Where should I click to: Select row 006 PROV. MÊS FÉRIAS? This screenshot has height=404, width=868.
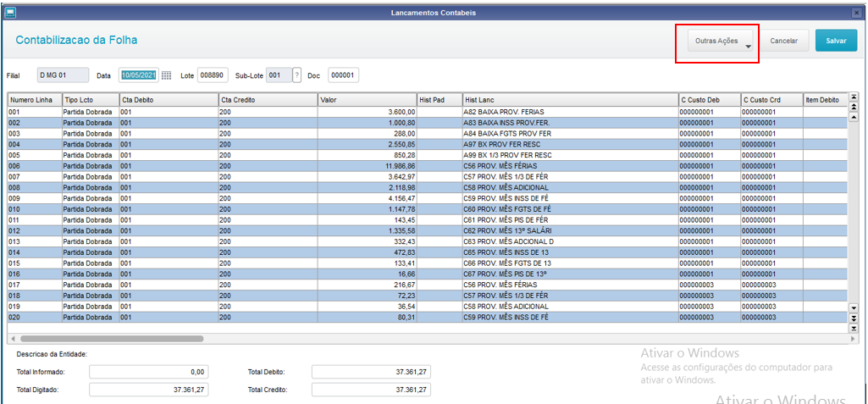tap(427, 166)
